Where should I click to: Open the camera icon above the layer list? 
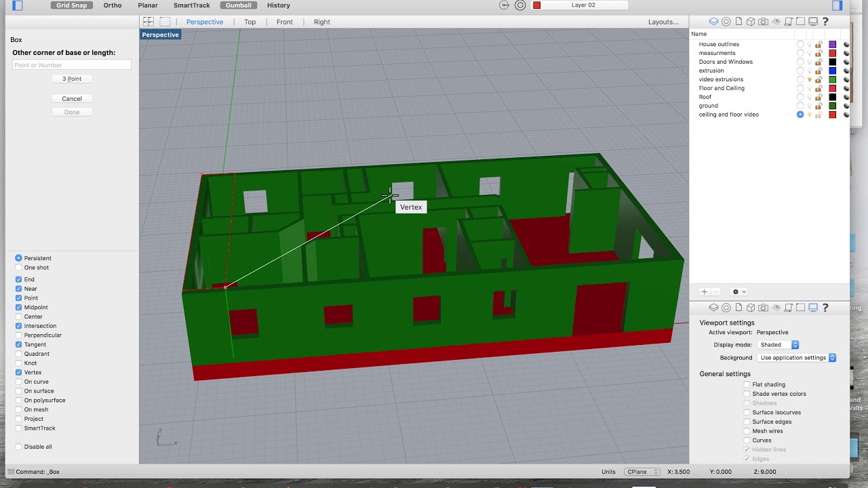pos(763,22)
